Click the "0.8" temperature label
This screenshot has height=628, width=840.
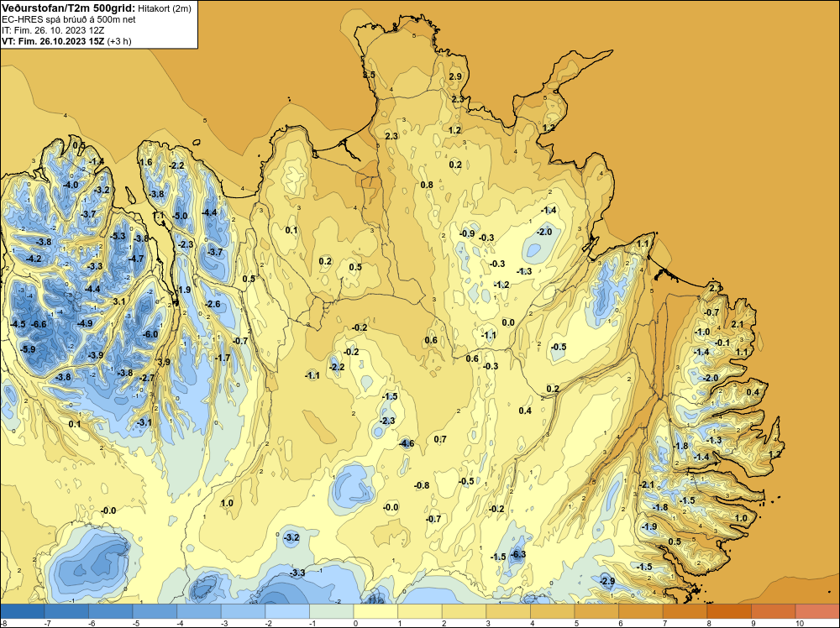pyautogui.click(x=427, y=185)
